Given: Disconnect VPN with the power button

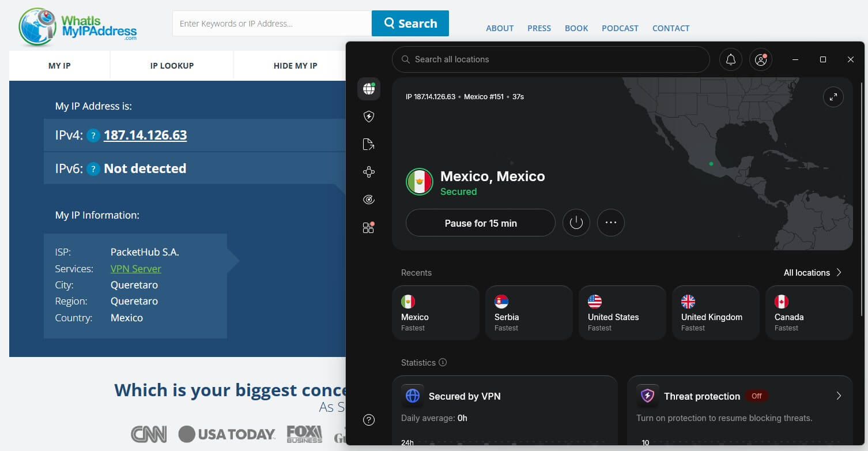Looking at the screenshot, I should click(x=576, y=223).
